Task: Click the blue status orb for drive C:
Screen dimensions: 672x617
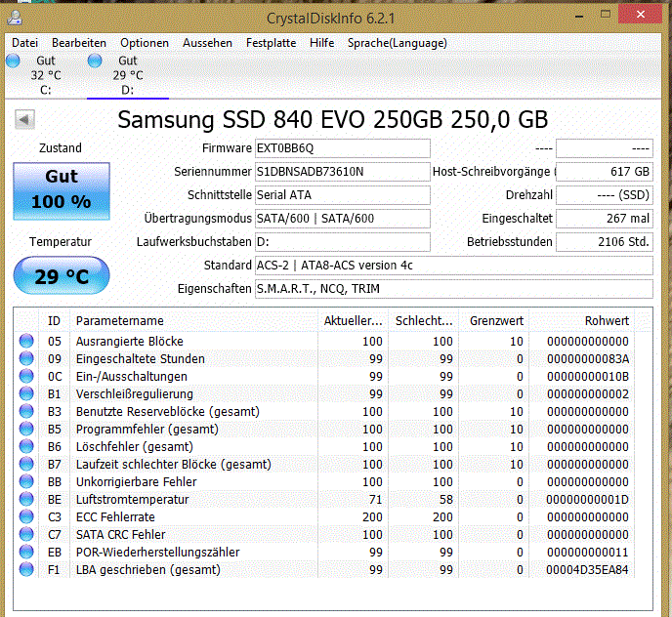Action: 14,61
